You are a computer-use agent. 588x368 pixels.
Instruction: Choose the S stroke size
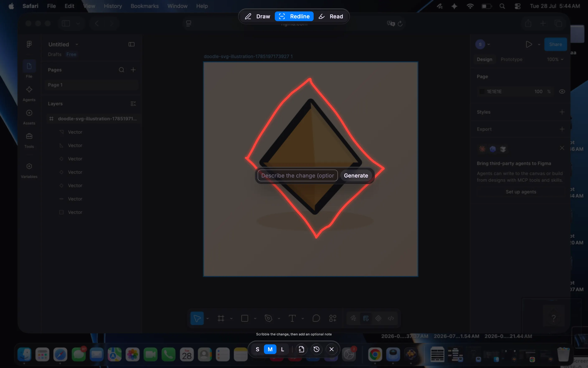(257, 349)
